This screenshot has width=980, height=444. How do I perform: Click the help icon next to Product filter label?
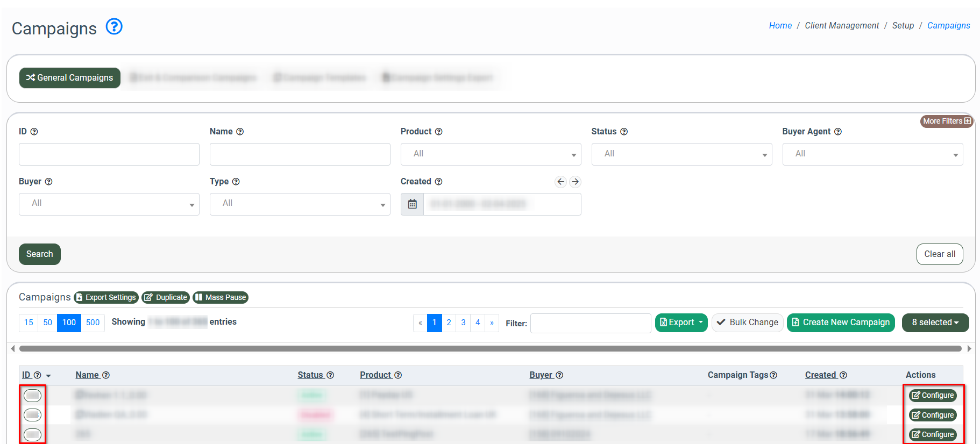[438, 132]
